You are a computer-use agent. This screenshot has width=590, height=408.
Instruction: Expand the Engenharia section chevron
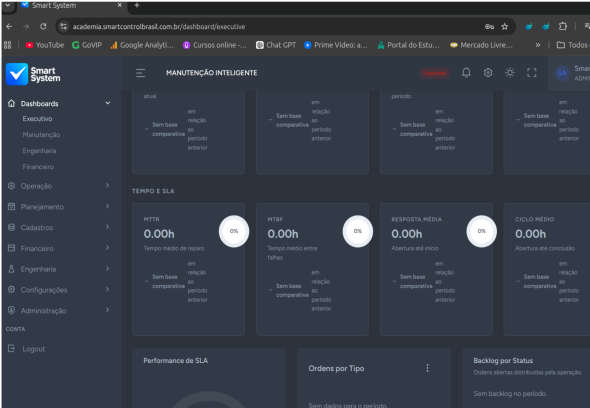(x=108, y=268)
